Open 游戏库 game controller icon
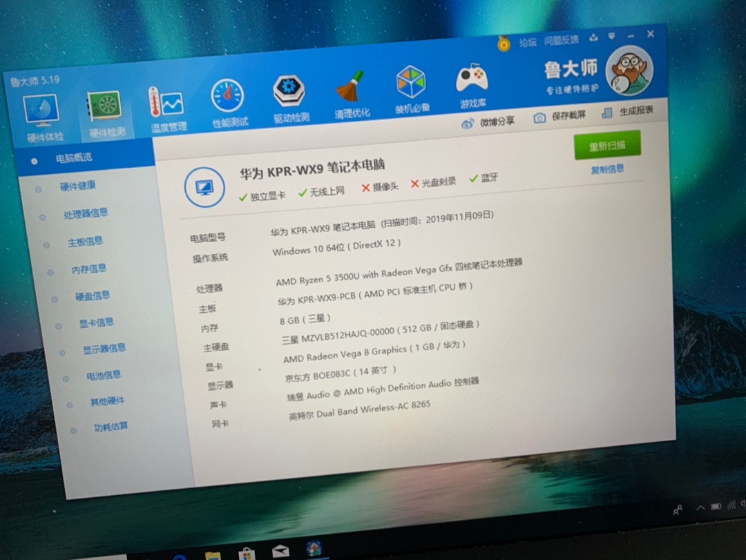The height and width of the screenshot is (560, 746). pyautogui.click(x=472, y=85)
